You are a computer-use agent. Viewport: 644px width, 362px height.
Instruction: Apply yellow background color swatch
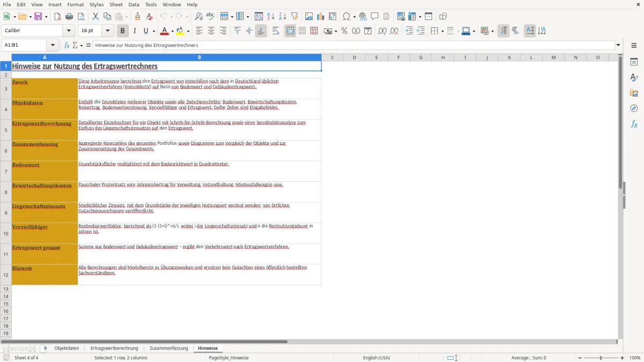180,31
